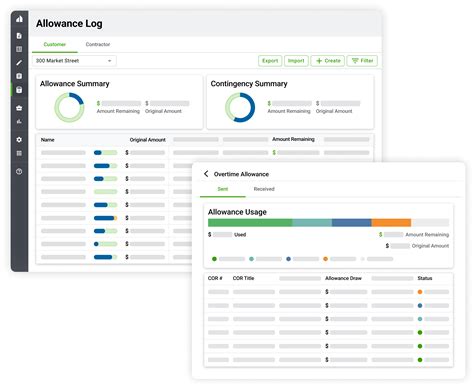
Task: Click the active green-highlighted sidebar icon
Action: pyautogui.click(x=19, y=90)
